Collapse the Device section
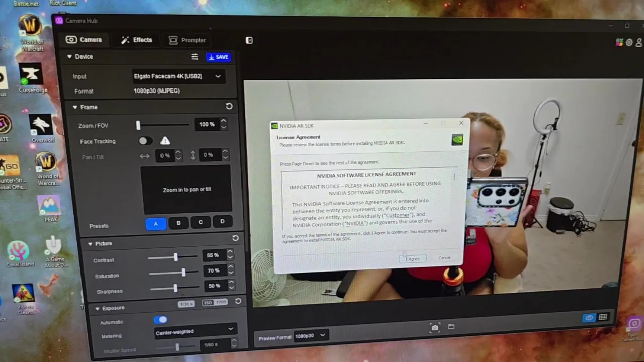Screen dimensions: 644x362 [69, 56]
